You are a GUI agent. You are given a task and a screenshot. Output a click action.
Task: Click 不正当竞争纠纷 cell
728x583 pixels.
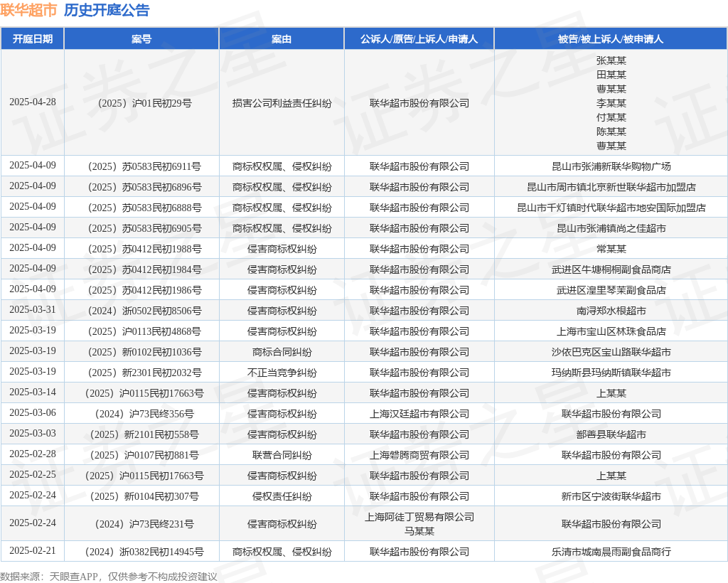pyautogui.click(x=282, y=373)
